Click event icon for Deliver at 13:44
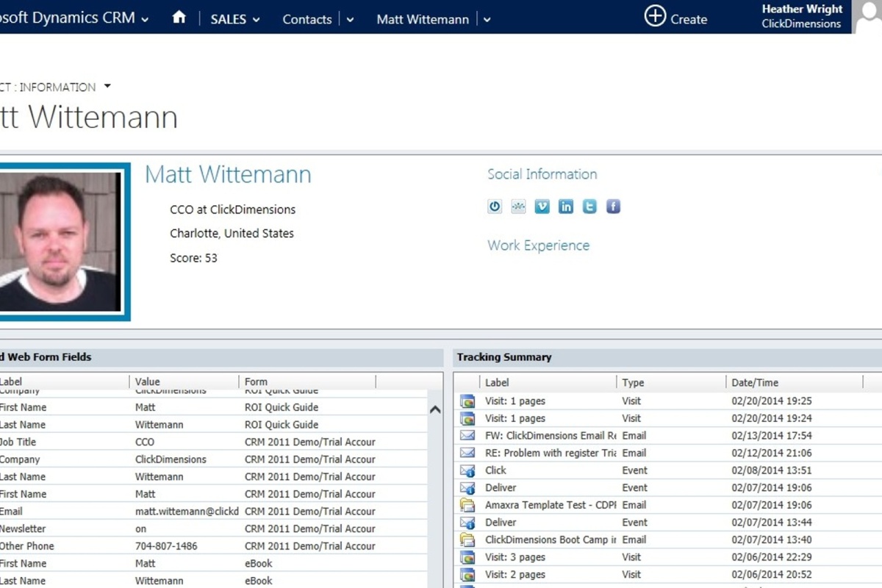 467,523
